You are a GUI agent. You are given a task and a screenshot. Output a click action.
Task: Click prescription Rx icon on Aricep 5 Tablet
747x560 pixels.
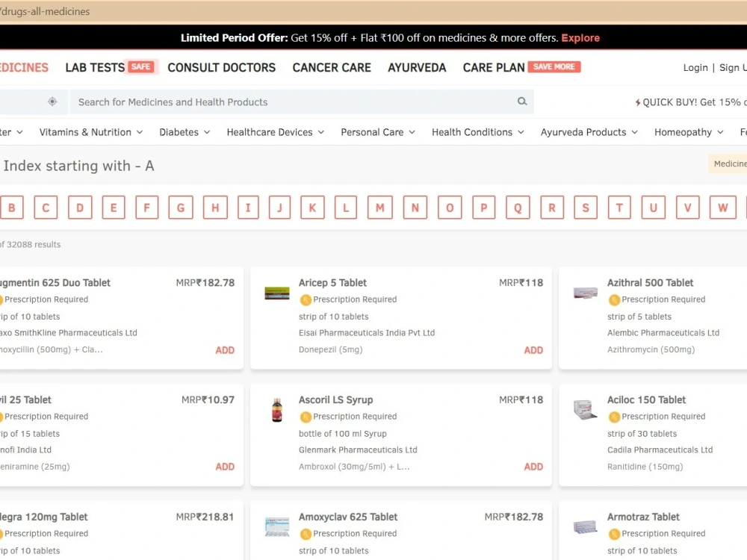(x=306, y=299)
